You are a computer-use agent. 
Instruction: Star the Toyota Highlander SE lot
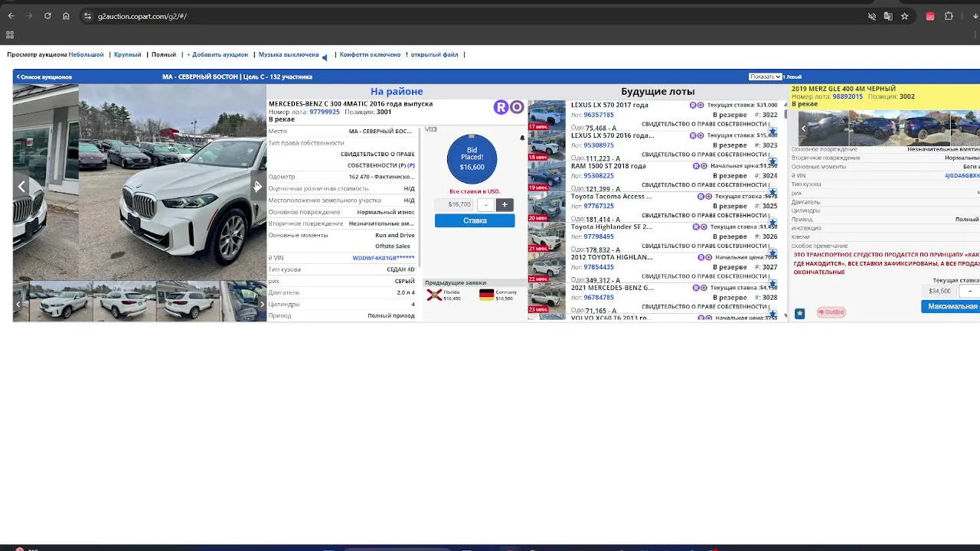(x=773, y=253)
